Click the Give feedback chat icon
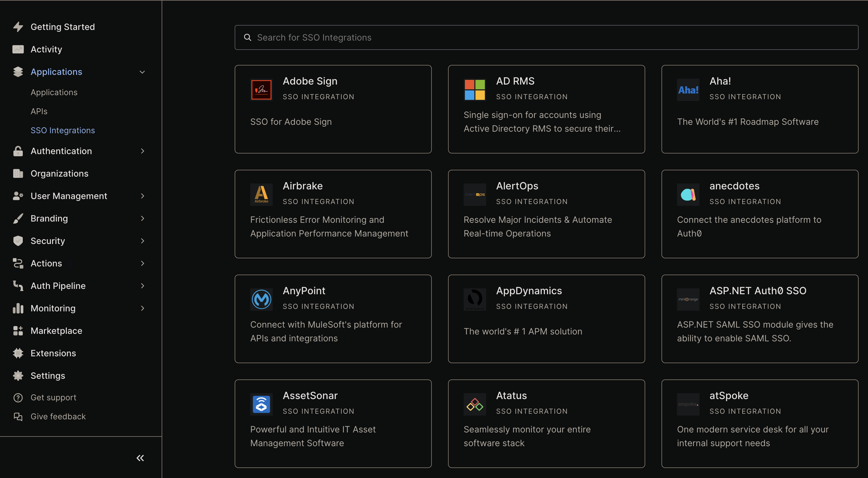Screen dimensions: 868x478 click(x=18, y=417)
